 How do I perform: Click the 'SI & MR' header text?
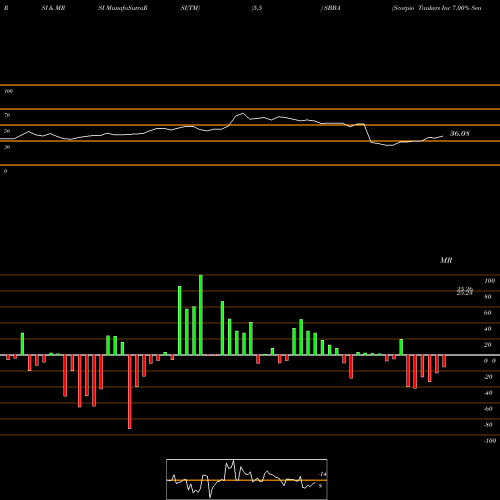pos(53,8)
